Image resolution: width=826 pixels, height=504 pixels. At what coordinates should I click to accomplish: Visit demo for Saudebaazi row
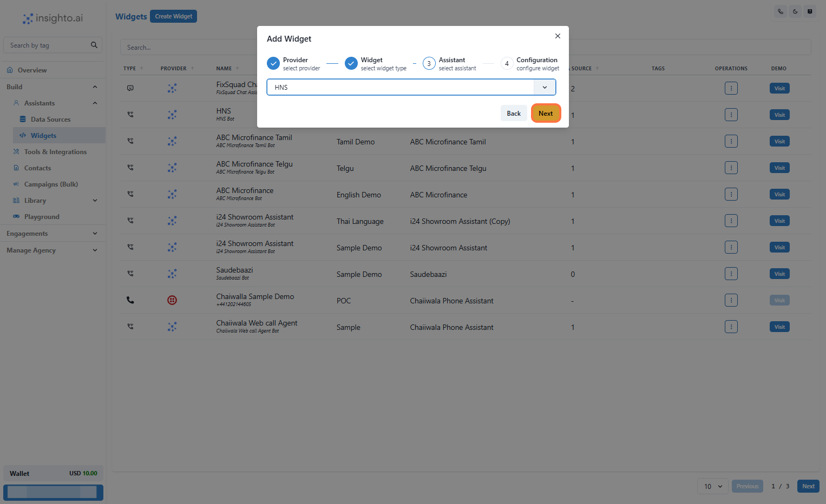pos(779,274)
